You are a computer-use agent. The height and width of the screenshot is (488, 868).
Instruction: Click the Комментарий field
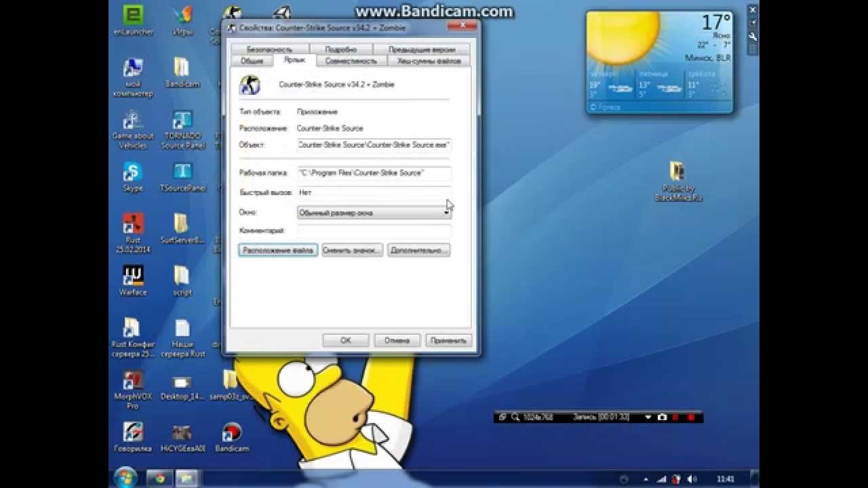[374, 231]
